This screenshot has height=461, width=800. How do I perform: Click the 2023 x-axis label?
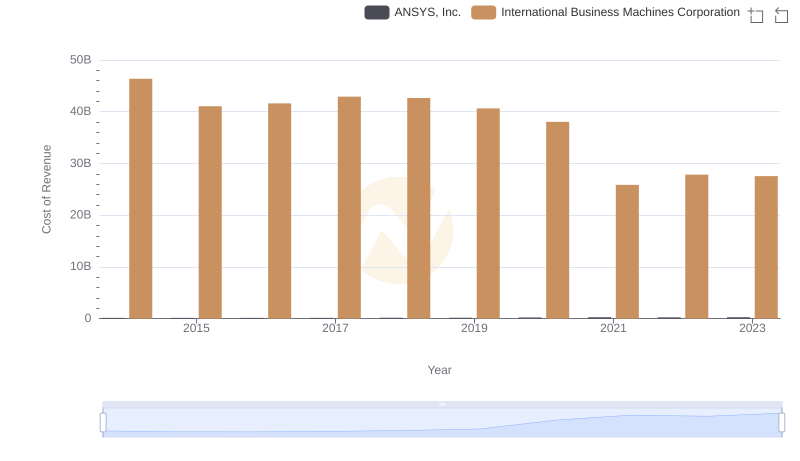point(752,328)
